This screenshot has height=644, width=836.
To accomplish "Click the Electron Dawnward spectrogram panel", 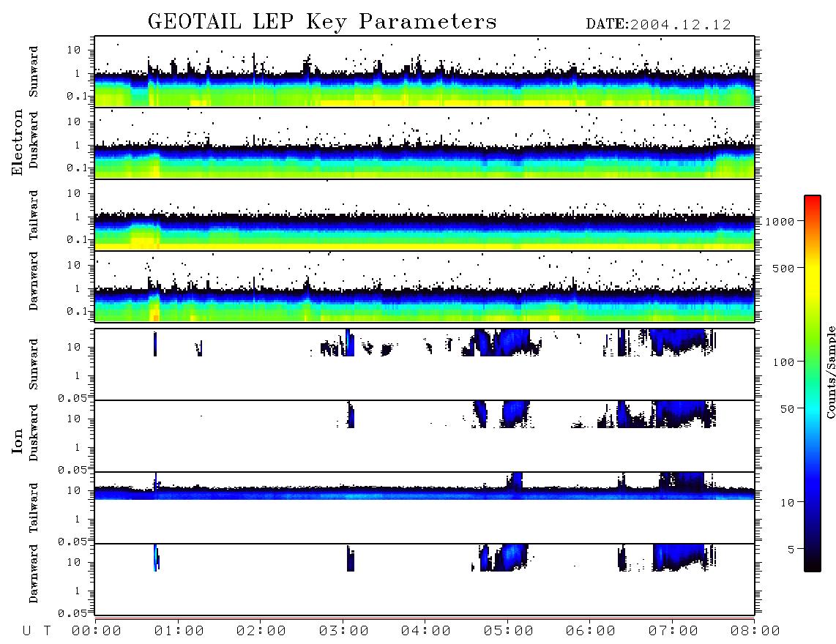I will pyautogui.click(x=425, y=286).
